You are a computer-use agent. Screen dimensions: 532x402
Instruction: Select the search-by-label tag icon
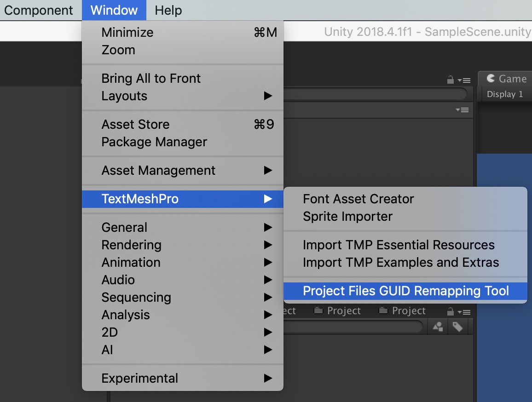coord(458,327)
